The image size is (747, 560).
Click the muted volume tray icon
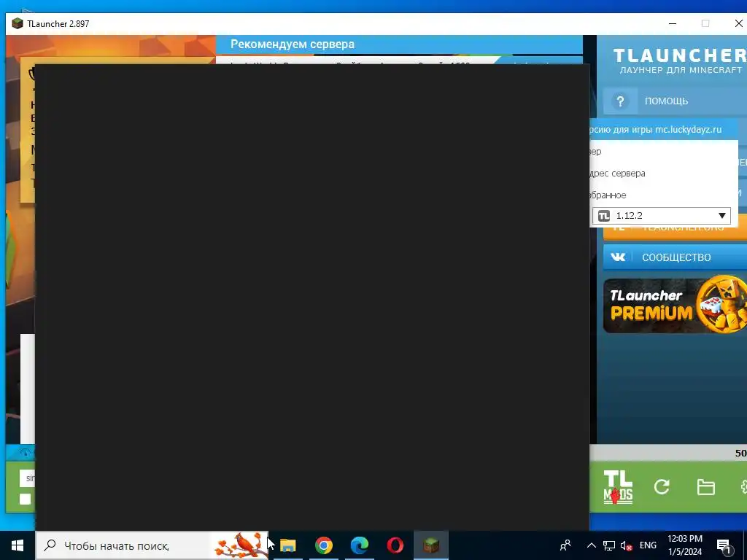coord(627,545)
